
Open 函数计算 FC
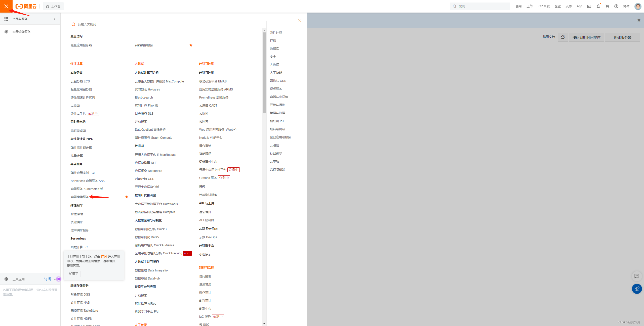point(79,247)
